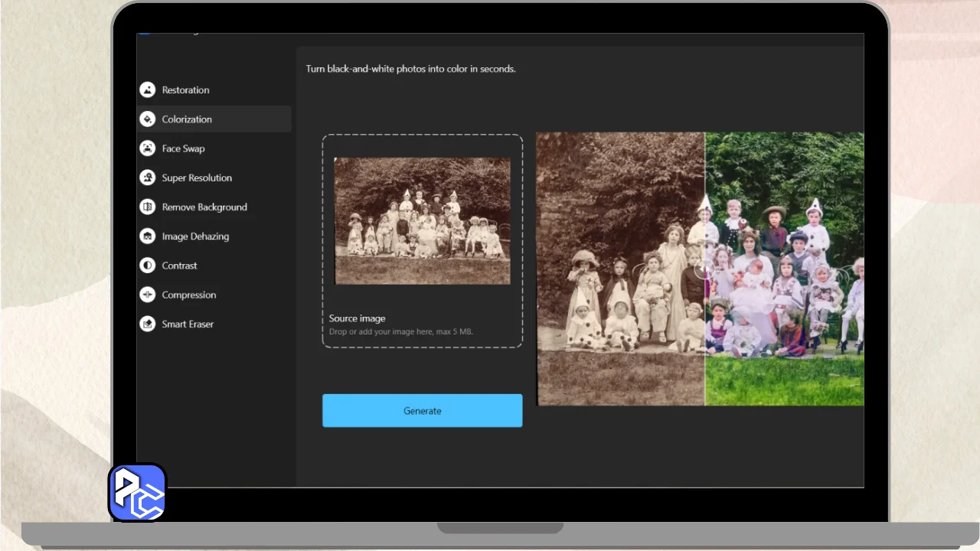
Task: Click the Smart Eraser icon
Action: (x=147, y=324)
